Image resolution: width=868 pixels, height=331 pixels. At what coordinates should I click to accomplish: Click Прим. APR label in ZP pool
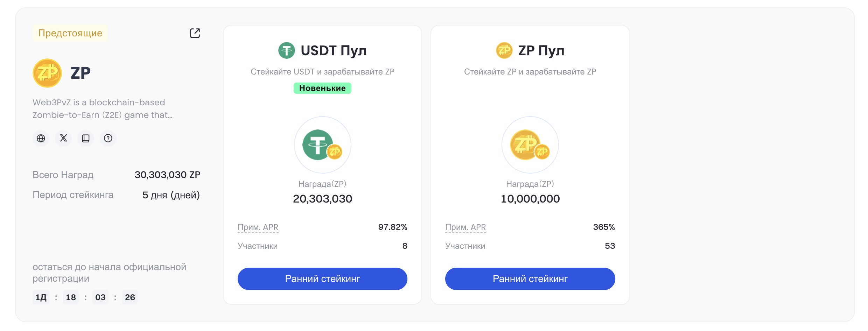click(465, 227)
